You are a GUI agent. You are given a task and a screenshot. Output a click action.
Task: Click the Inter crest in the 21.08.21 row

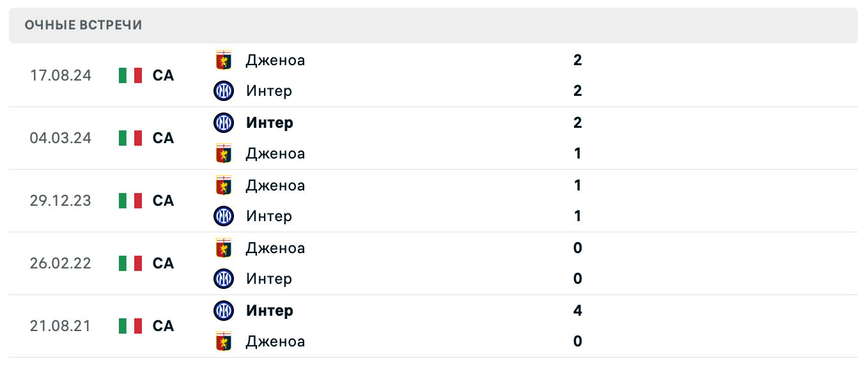(x=224, y=311)
